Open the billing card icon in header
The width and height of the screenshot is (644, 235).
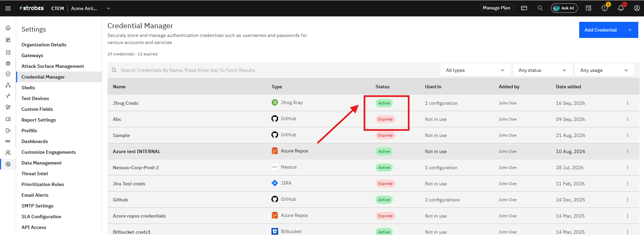point(524,8)
